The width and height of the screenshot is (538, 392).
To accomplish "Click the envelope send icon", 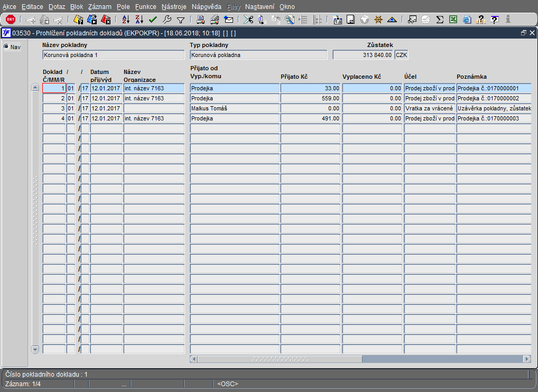I will pyautogui.click(x=228, y=20).
